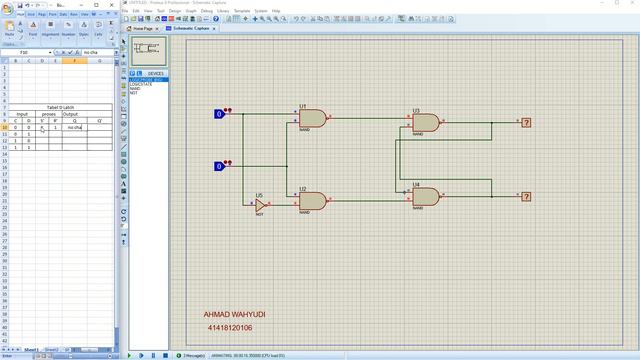
Task: Click the Zoom In toolbar icon
Action: tap(262, 19)
